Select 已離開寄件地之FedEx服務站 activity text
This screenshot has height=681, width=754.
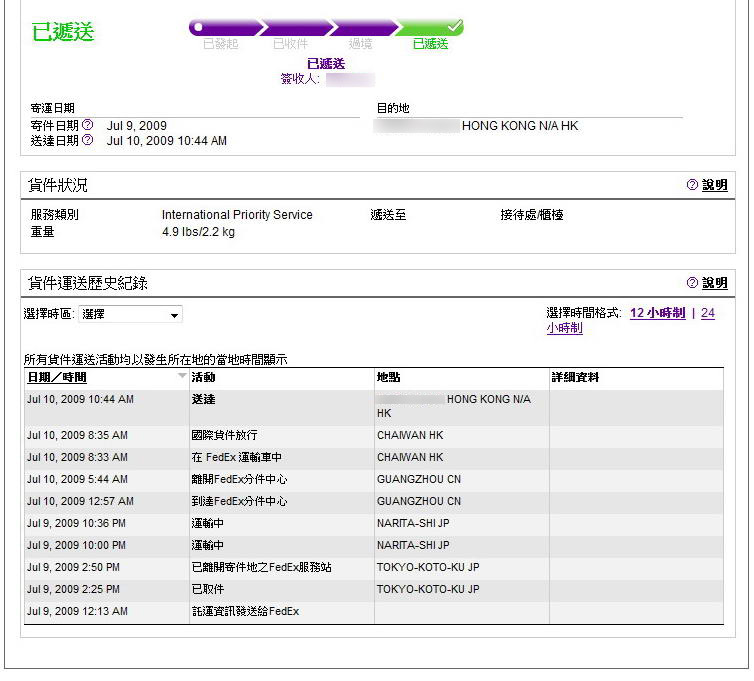pos(262,568)
